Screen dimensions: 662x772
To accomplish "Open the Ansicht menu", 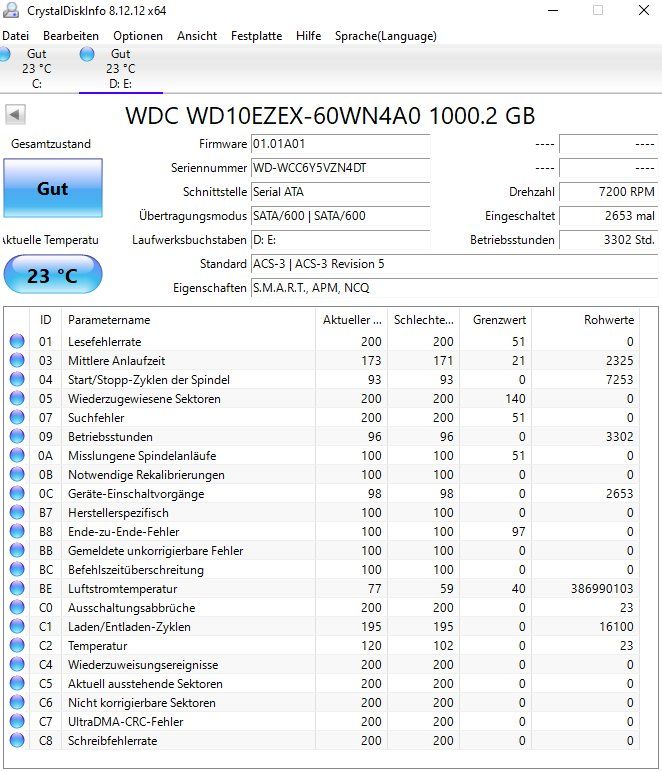I will (197, 36).
